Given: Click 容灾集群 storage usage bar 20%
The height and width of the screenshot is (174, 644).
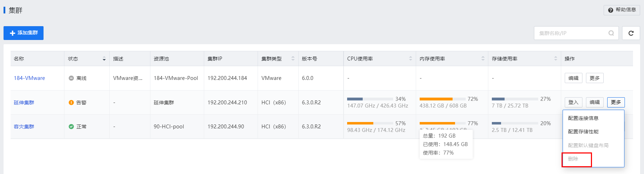Looking at the screenshot, I should (515, 123).
